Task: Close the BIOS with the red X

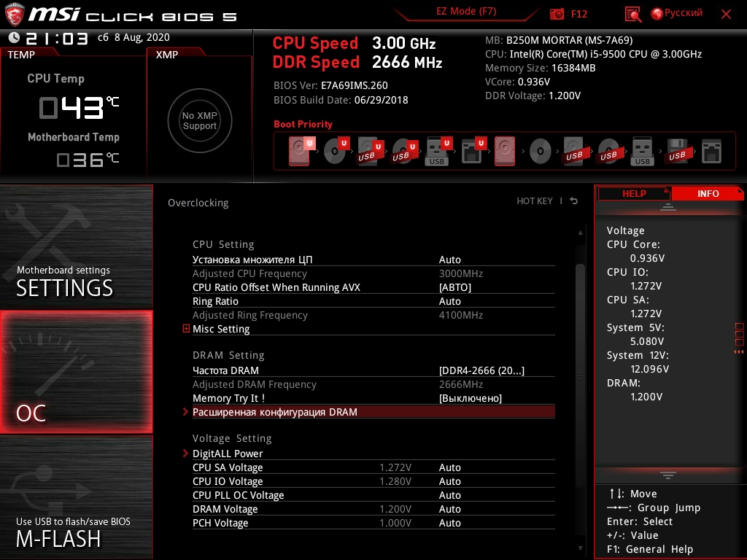Action: click(x=726, y=14)
